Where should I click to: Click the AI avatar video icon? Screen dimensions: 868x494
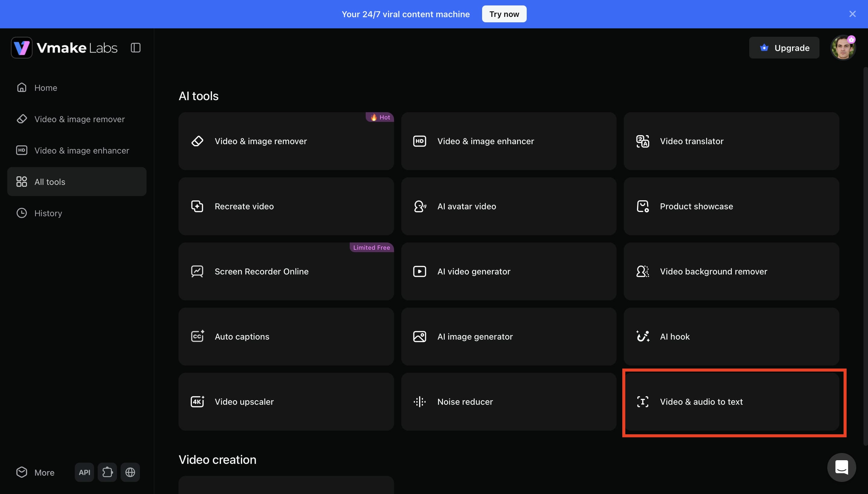[420, 206]
